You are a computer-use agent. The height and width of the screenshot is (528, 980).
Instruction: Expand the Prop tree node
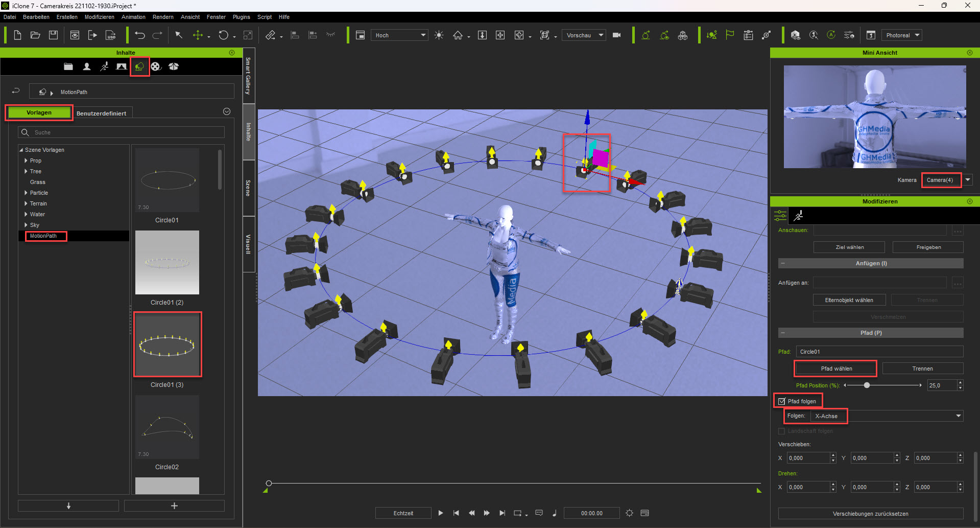tap(26, 160)
